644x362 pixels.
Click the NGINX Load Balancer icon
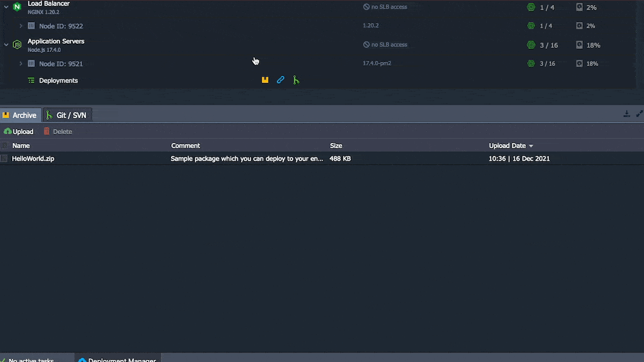[17, 7]
